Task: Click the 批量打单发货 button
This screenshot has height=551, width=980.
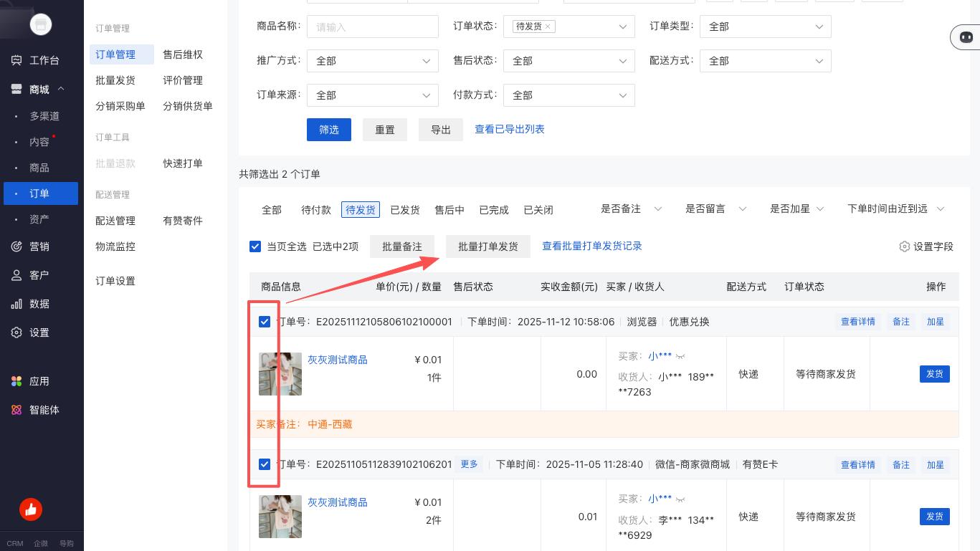Action: coord(487,246)
